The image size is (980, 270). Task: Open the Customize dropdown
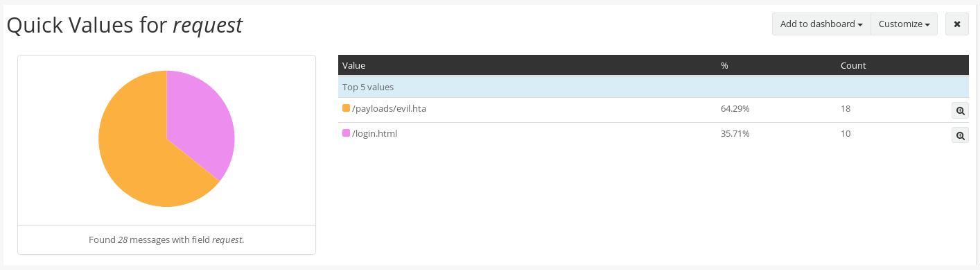coord(904,24)
